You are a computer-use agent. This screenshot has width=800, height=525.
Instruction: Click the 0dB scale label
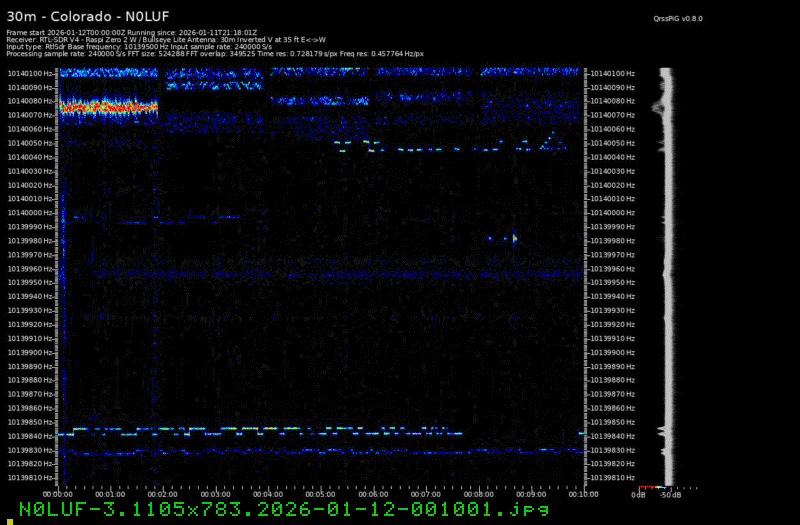pos(638,494)
